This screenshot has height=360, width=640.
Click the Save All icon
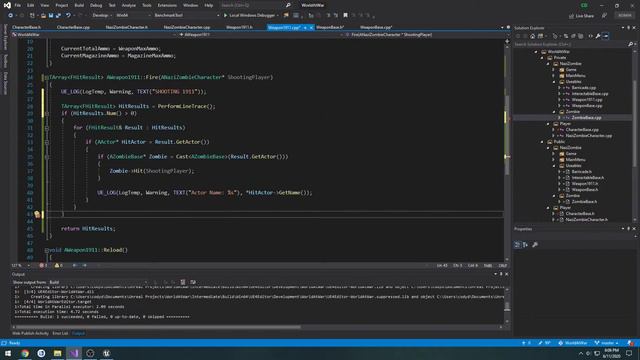[58, 15]
